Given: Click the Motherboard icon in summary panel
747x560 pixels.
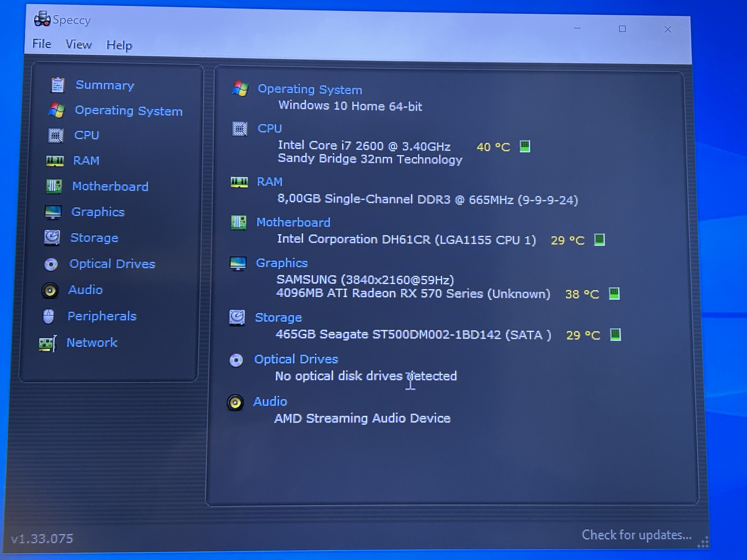Looking at the screenshot, I should pos(239,222).
